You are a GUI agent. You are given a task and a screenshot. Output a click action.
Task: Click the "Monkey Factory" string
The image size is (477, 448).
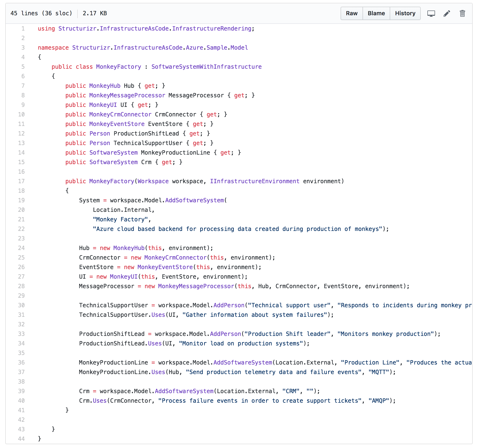click(120, 219)
